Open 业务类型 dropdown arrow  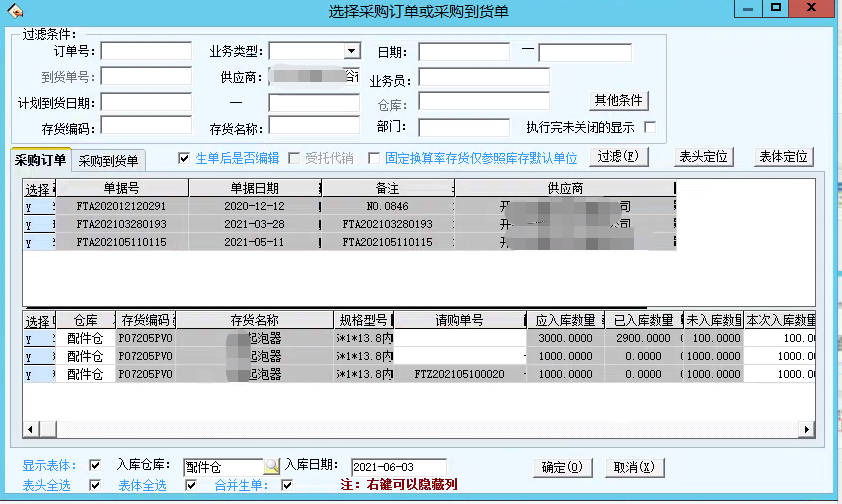[x=351, y=52]
